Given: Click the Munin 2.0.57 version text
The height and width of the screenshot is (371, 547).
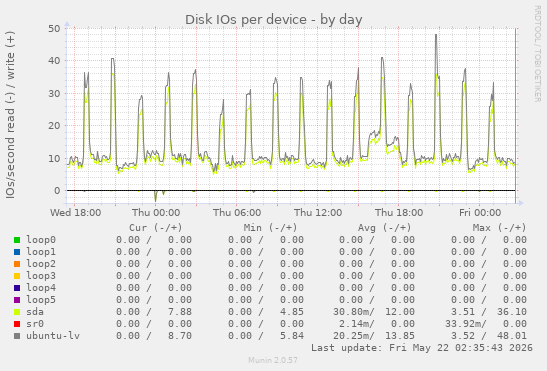Looking at the screenshot, I should [x=273, y=360].
